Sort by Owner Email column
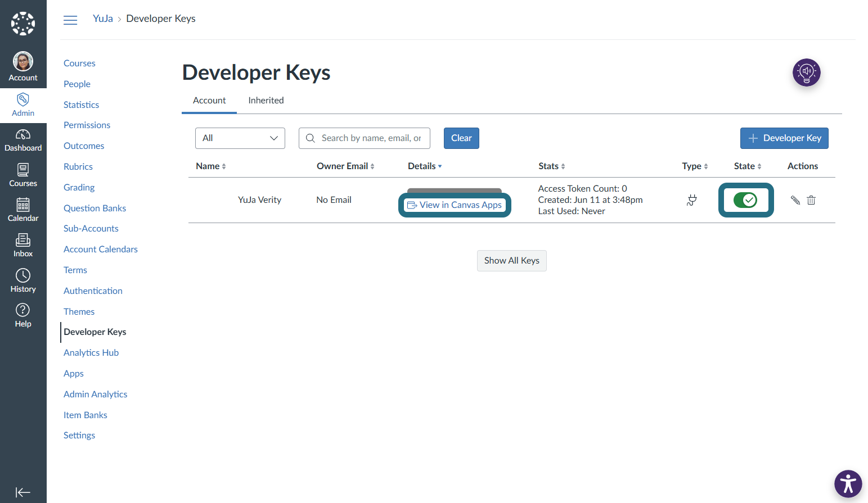The width and height of the screenshot is (868, 503). (x=345, y=166)
